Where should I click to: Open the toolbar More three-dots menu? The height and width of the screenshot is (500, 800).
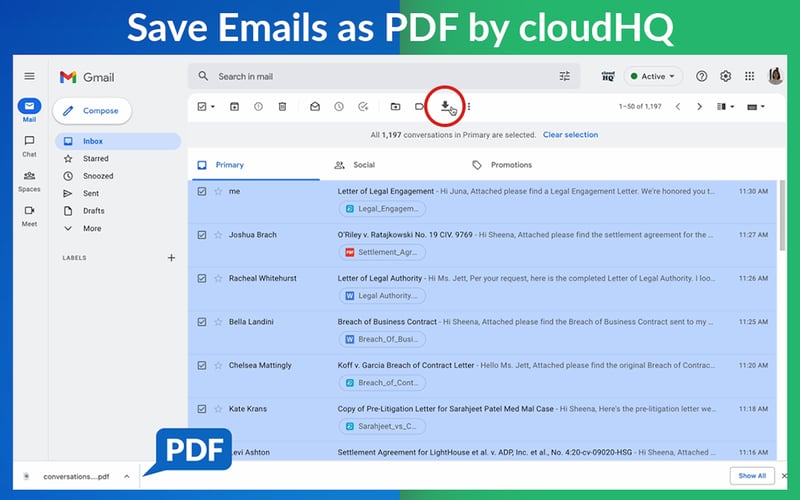point(469,107)
